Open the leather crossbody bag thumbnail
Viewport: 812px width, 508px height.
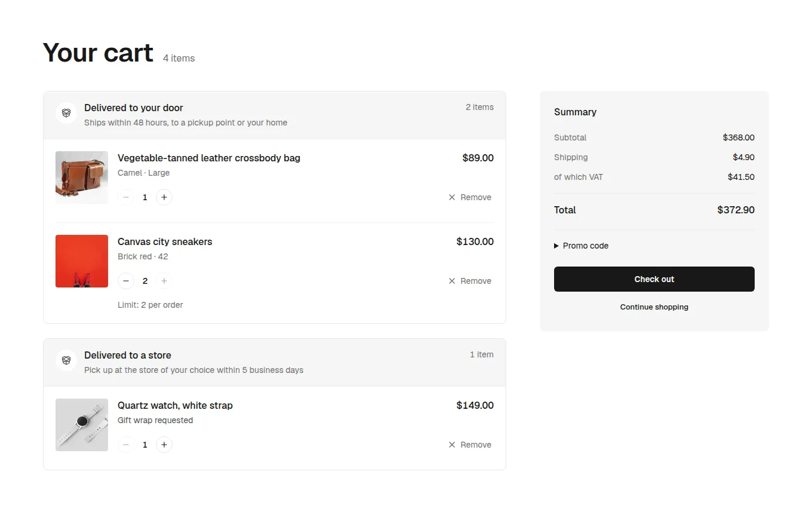tap(82, 178)
